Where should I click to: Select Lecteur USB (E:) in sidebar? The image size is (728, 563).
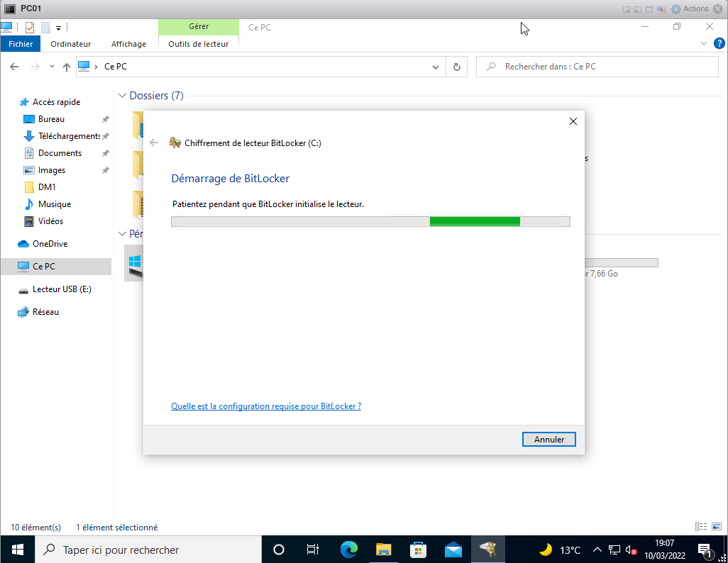62,289
